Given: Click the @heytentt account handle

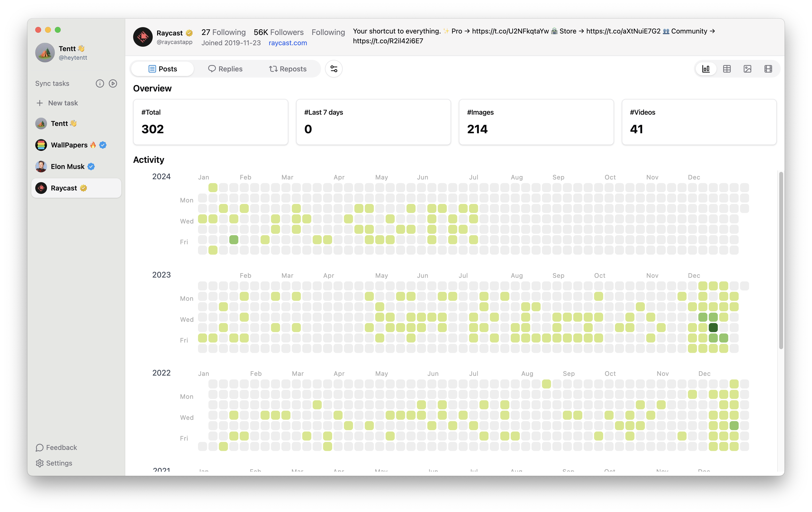Looking at the screenshot, I should coord(73,58).
